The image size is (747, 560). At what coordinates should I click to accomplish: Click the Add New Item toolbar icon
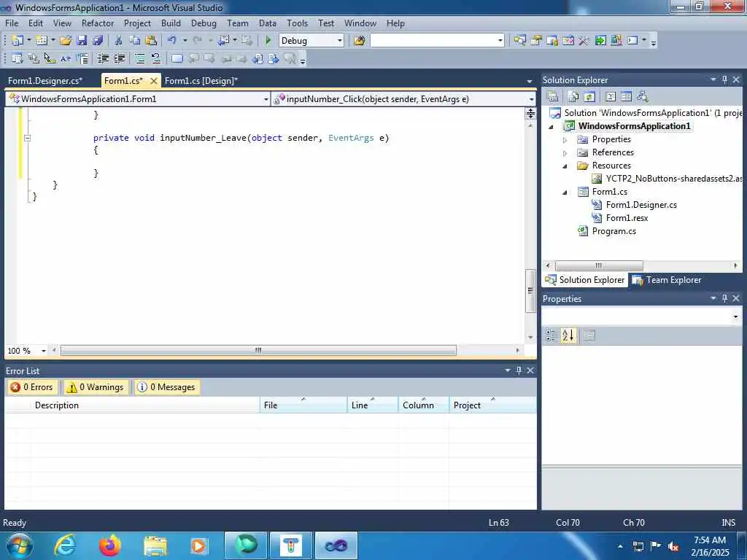click(x=42, y=41)
